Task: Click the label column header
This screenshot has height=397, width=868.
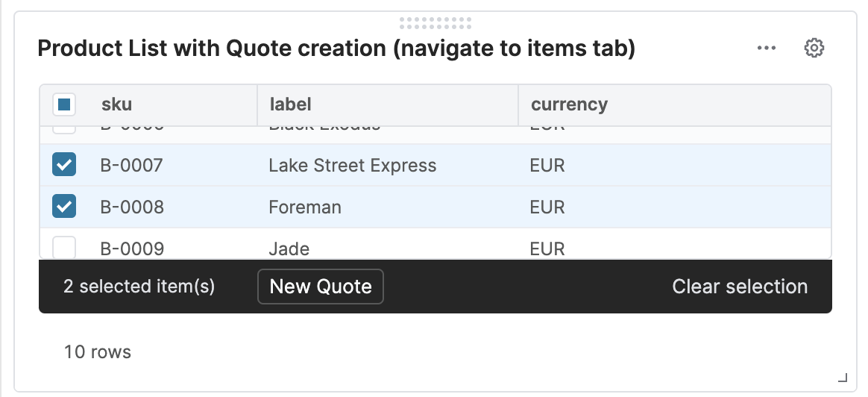Action: pos(291,104)
